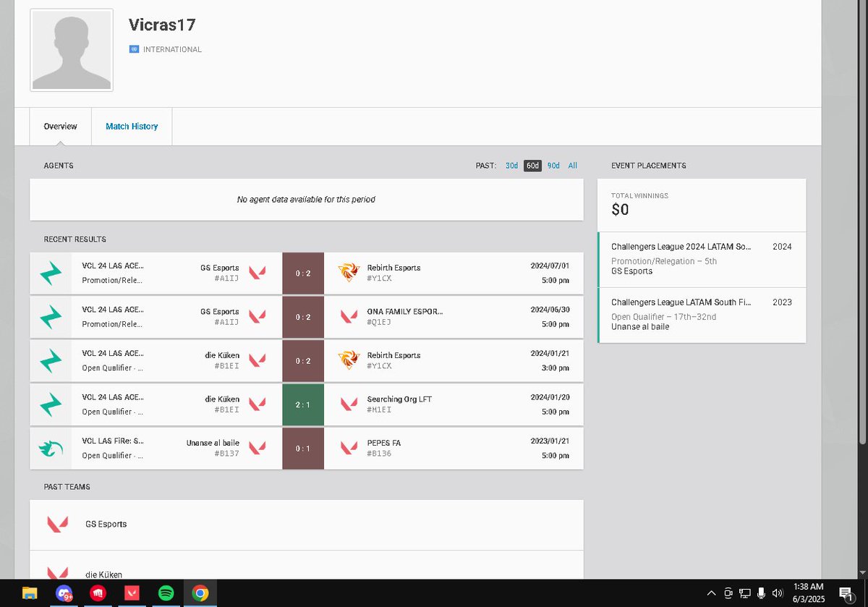868x607 pixels.
Task: Click Unanse al baile name in recent results
Action: pos(213,443)
